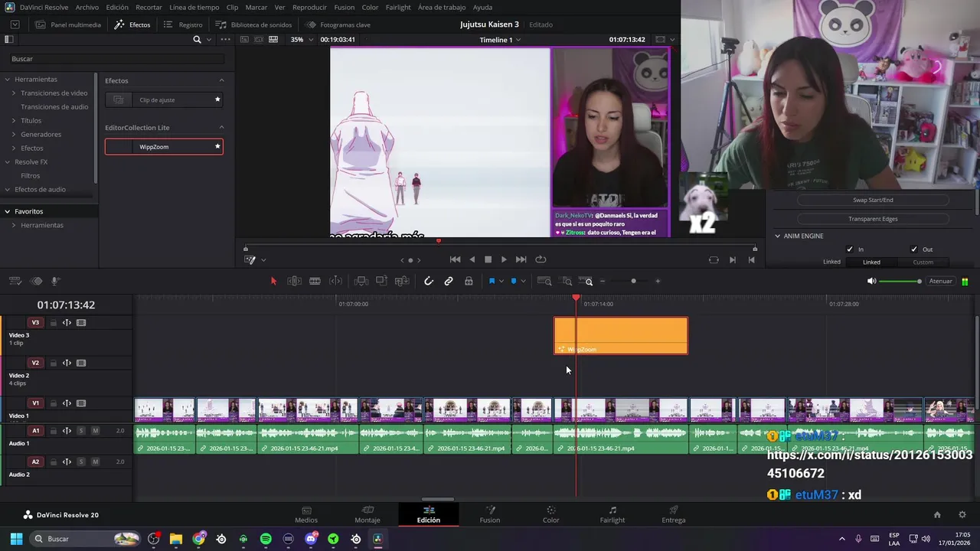Screen dimensions: 980x551
Task: Collapse the Herramientas tree section
Action: (x=8, y=79)
